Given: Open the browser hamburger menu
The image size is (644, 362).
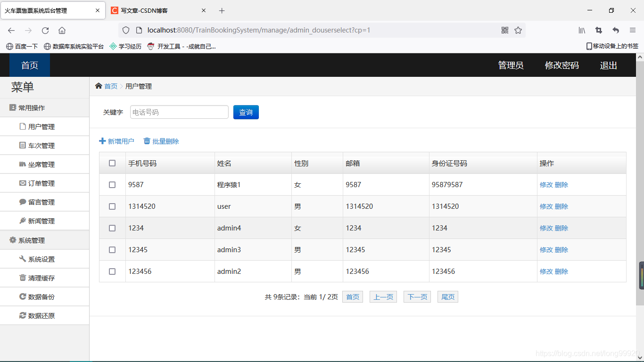Looking at the screenshot, I should (x=633, y=30).
